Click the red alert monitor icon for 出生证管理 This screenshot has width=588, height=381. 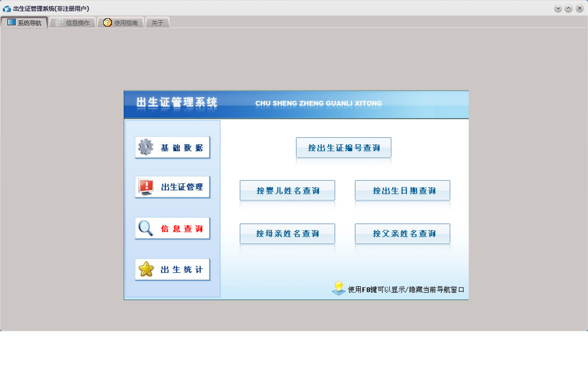pos(146,187)
